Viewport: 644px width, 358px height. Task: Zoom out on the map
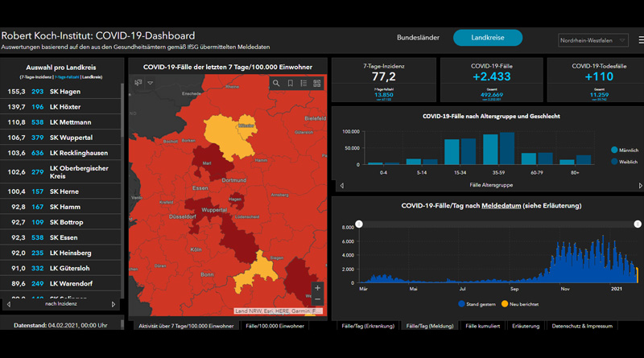pos(317,299)
